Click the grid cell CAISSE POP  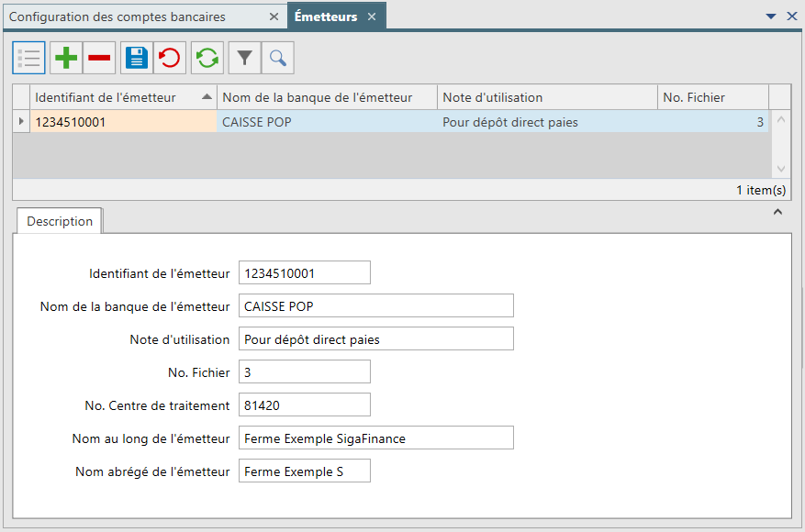327,122
